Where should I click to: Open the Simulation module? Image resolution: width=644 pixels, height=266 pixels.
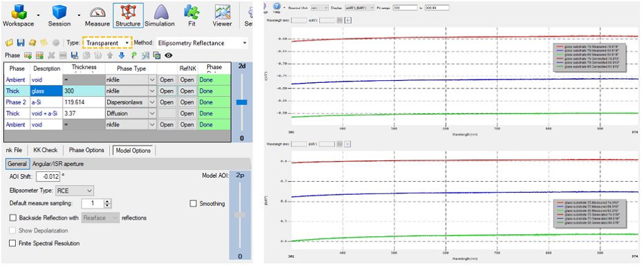click(160, 15)
